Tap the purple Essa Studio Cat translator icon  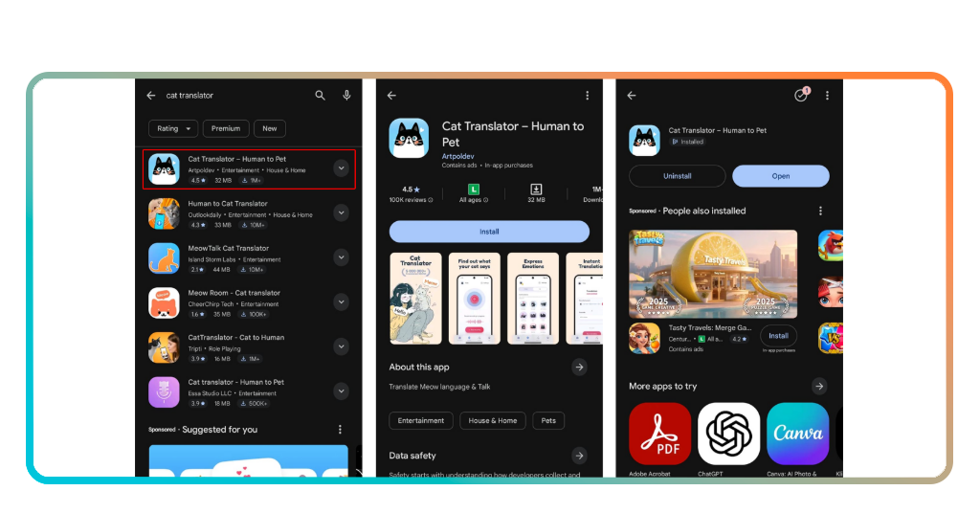164,392
